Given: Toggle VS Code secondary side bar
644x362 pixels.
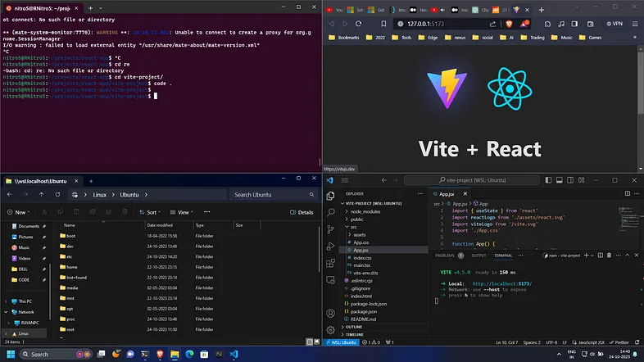Looking at the screenshot, I should (570, 180).
